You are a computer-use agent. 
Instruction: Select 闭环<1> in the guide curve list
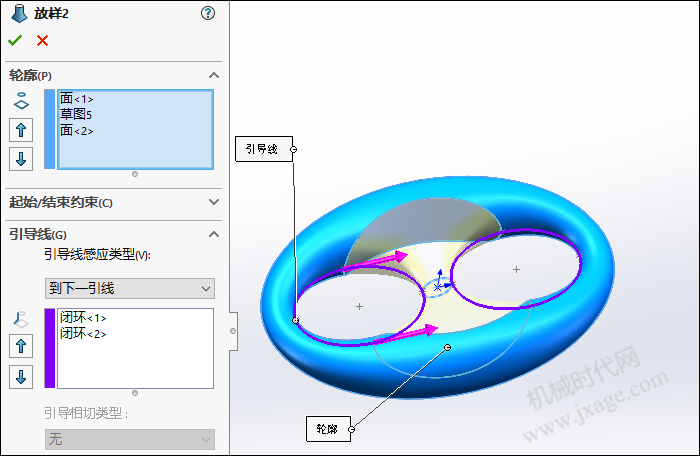(83, 318)
